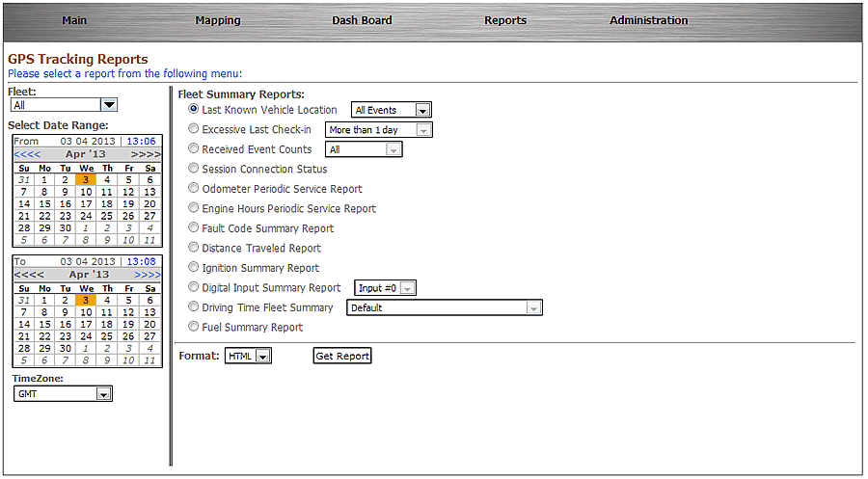Click the From time 13:06
This screenshot has height=479, width=868.
pyautogui.click(x=141, y=141)
